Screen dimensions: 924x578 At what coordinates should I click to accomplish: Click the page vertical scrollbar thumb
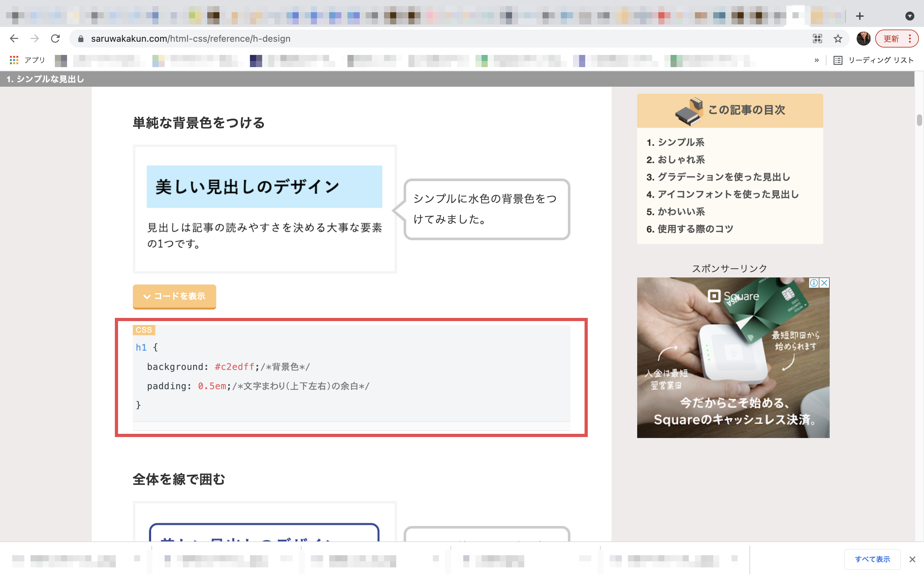(920, 120)
